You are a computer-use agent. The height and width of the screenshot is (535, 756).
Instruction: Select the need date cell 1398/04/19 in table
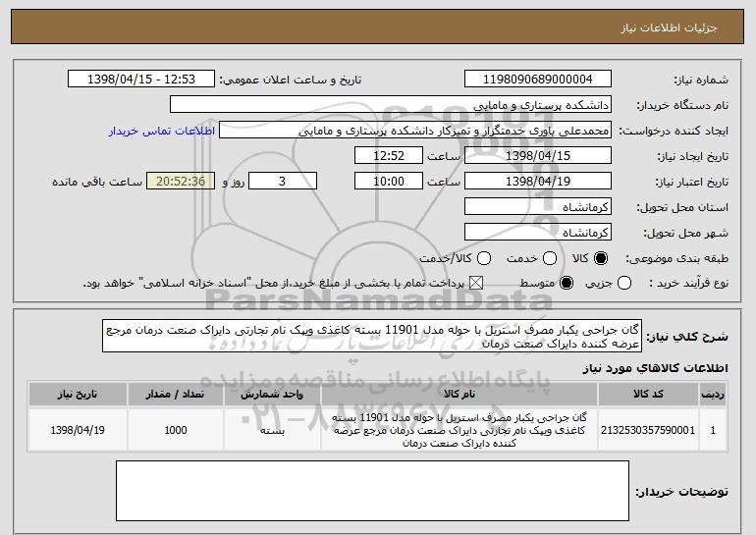[78, 430]
